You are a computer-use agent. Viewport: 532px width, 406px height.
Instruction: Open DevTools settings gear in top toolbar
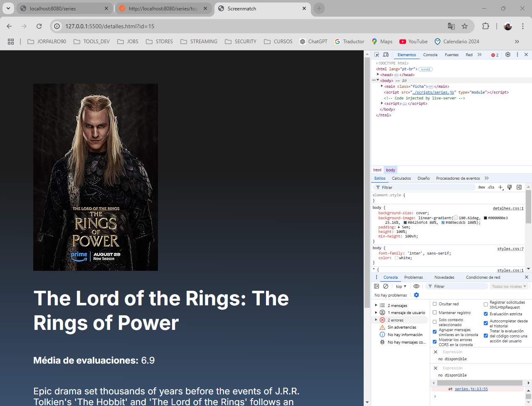click(x=508, y=54)
